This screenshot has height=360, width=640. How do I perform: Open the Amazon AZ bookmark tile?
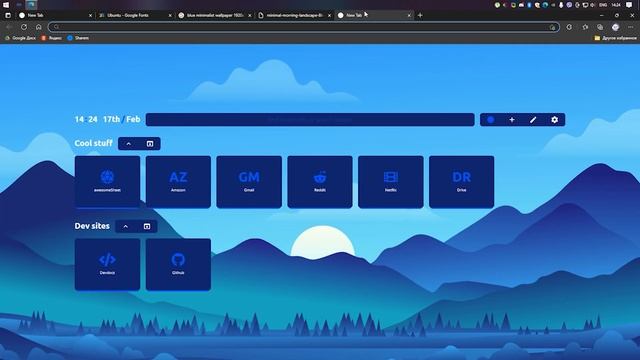pyautogui.click(x=178, y=182)
